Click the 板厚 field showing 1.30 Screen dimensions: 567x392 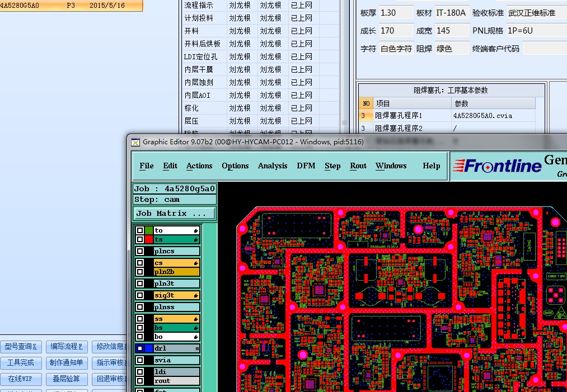click(396, 13)
